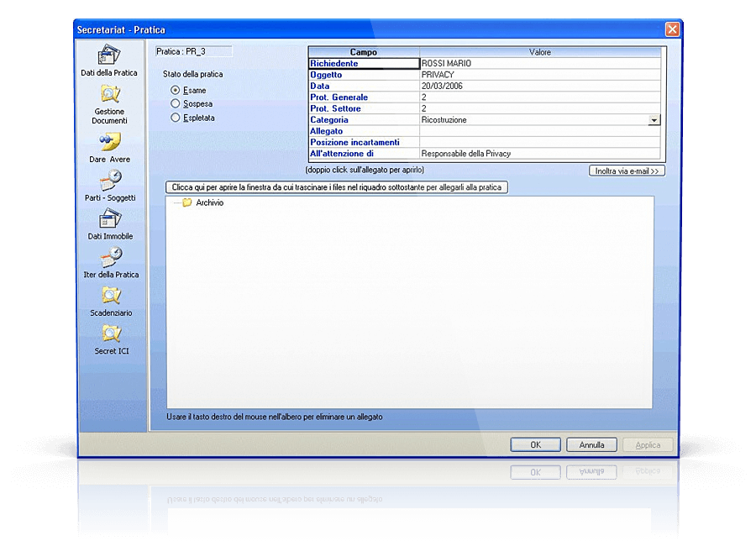Click the Valore column header
Screen dimensions: 756x546
[x=540, y=52]
